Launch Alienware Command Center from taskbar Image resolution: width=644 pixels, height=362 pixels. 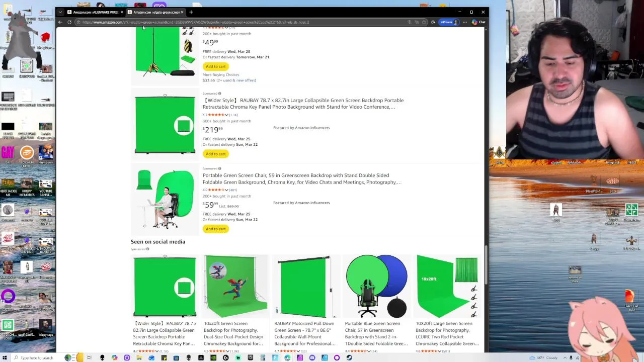[102, 357]
